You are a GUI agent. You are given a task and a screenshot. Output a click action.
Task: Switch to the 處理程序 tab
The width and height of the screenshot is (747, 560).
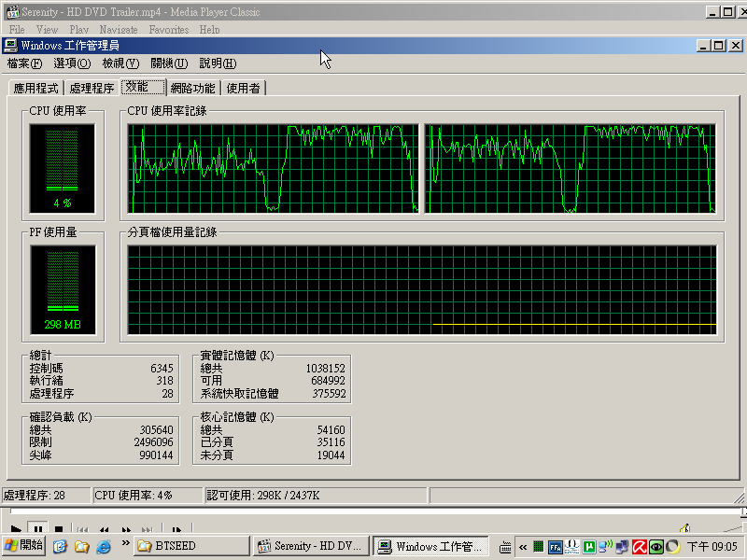[92, 88]
